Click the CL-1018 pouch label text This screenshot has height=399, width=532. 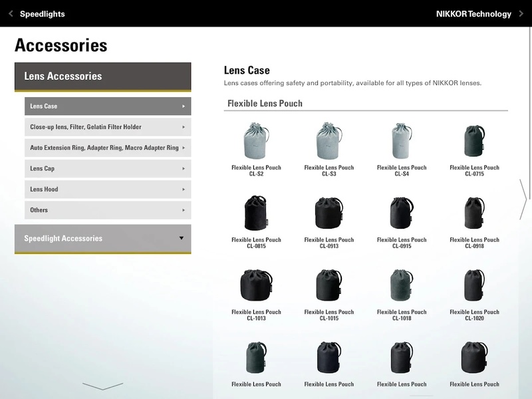(402, 315)
